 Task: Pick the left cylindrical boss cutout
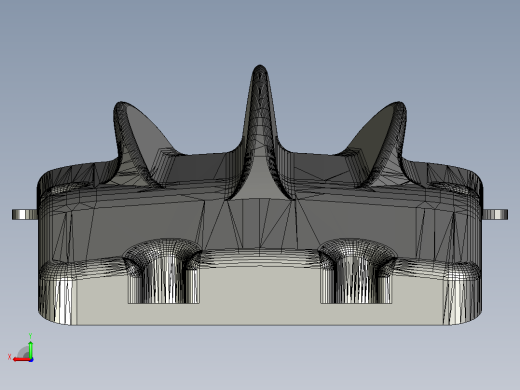(x=163, y=271)
